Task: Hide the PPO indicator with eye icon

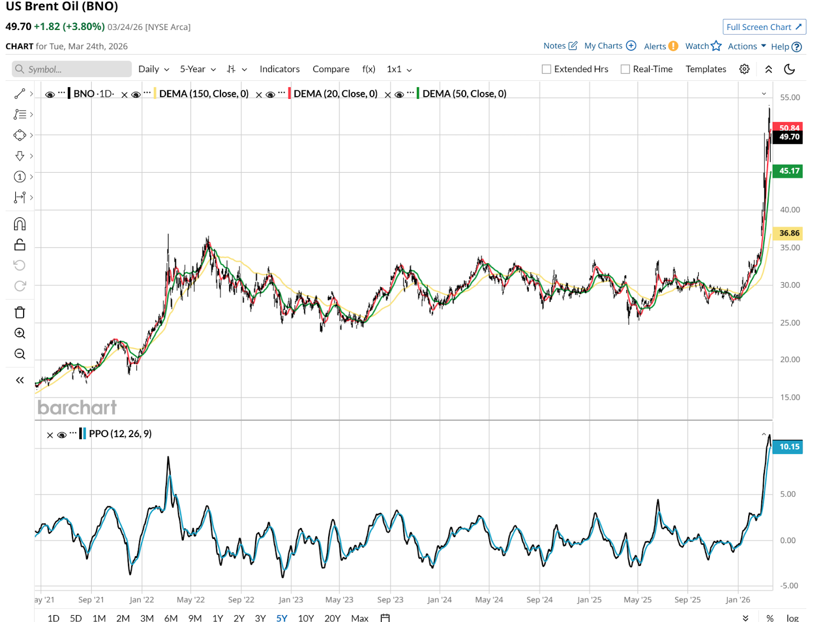Action: pos(61,435)
